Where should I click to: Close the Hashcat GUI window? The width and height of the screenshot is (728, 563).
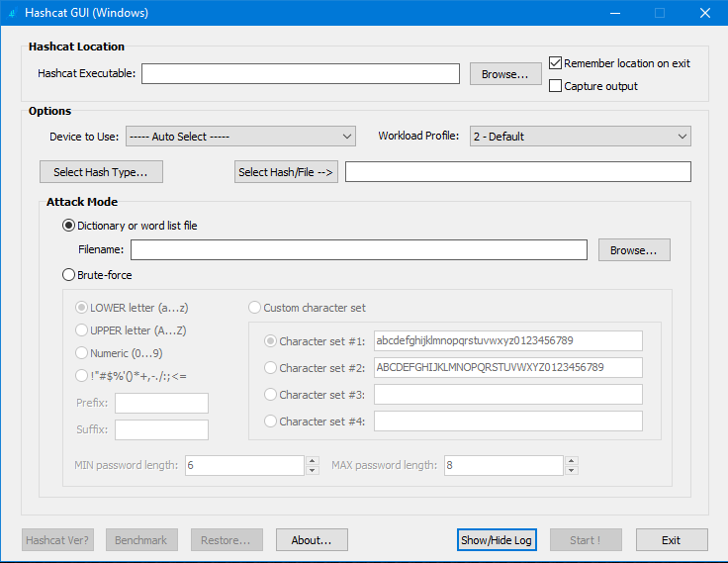click(x=705, y=13)
